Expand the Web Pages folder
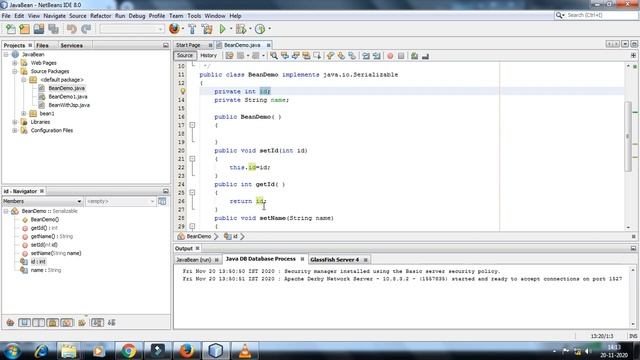Image resolution: width=640 pixels, height=360 pixels. [x=15, y=63]
